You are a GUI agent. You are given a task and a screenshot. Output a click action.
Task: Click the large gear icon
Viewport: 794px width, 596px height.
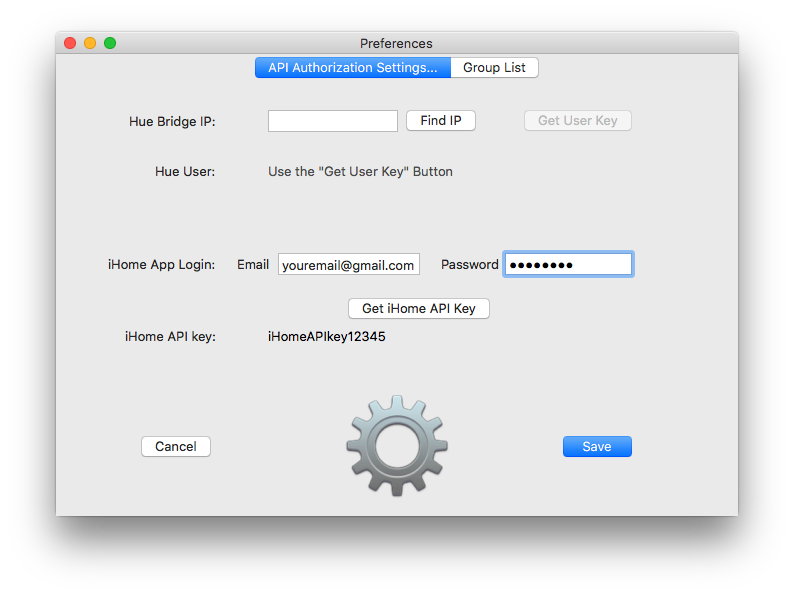(x=397, y=446)
